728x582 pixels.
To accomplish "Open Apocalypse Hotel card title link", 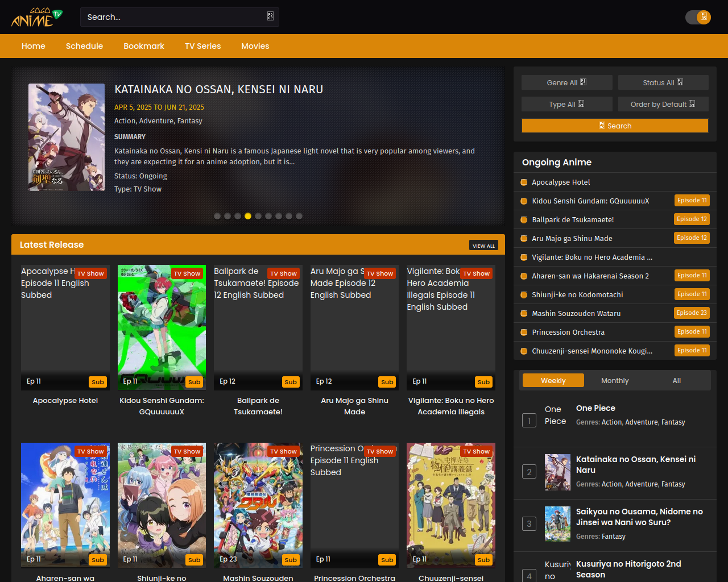I will pyautogui.click(x=65, y=401).
